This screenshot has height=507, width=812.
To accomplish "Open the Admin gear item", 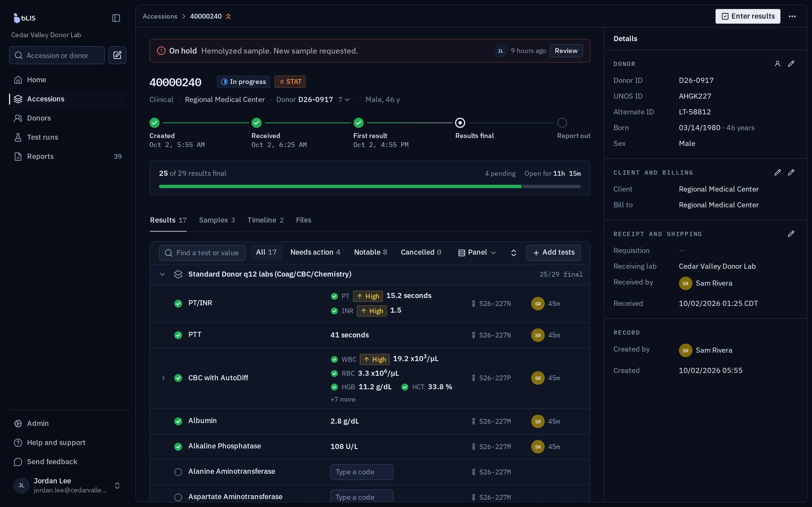I will click(x=31, y=423).
